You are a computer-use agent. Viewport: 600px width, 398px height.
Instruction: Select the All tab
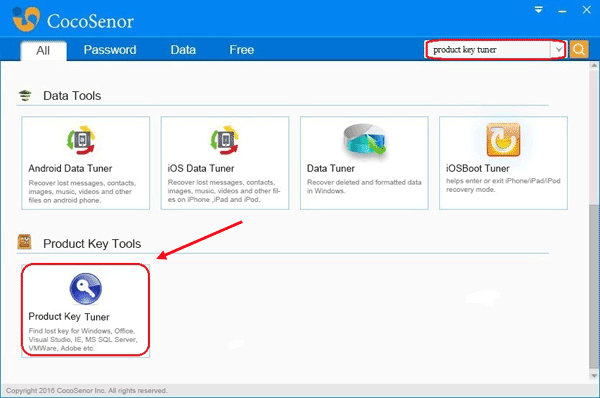pos(43,51)
